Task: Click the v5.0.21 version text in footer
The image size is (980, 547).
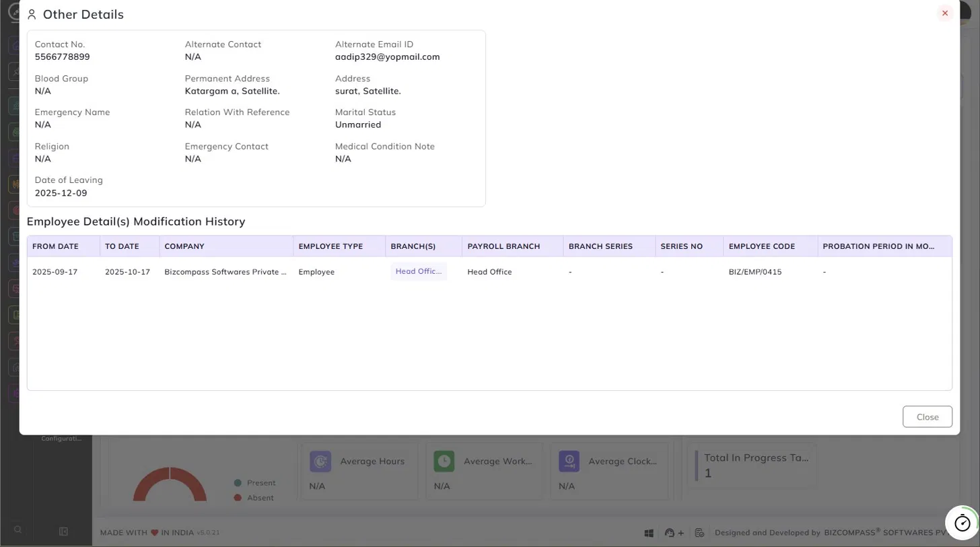Action: [208, 532]
